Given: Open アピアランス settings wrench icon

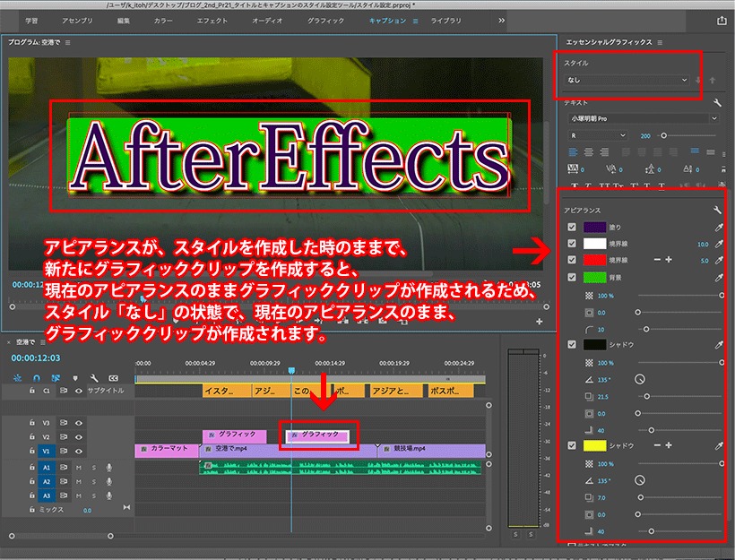Looking at the screenshot, I should (717, 210).
